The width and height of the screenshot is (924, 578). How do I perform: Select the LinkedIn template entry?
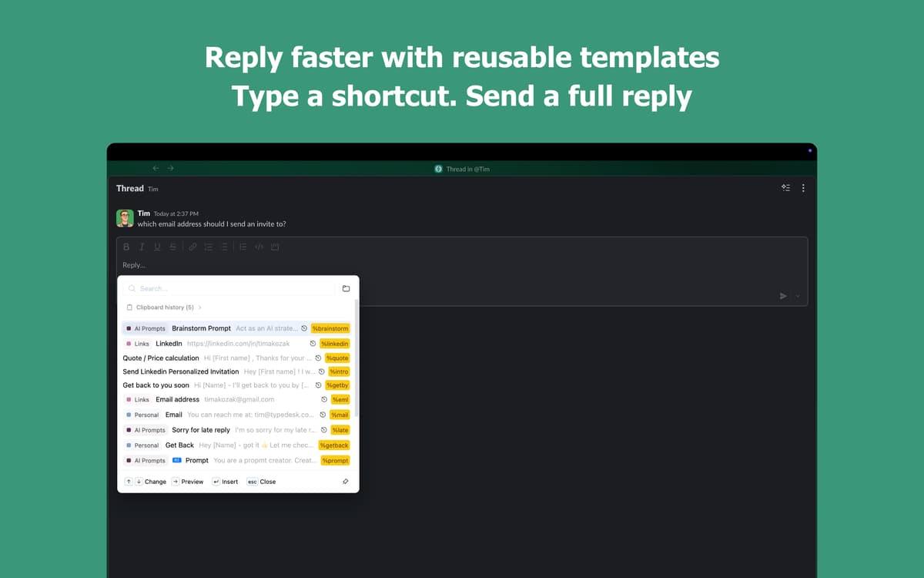[x=169, y=344]
